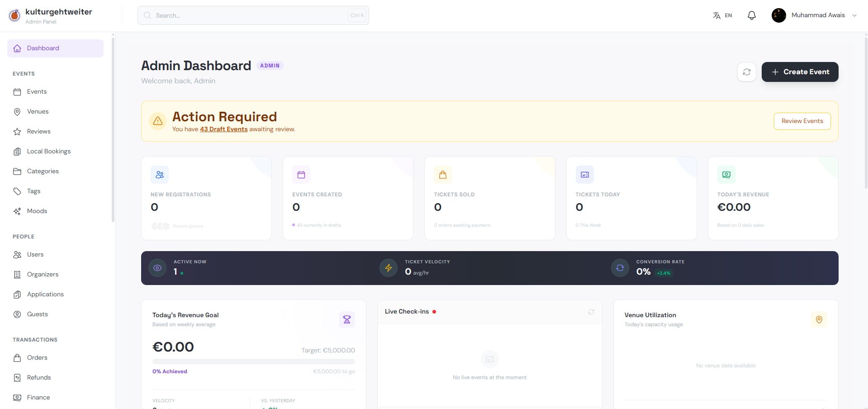Click the Conversion Rate cycle icon

click(620, 268)
